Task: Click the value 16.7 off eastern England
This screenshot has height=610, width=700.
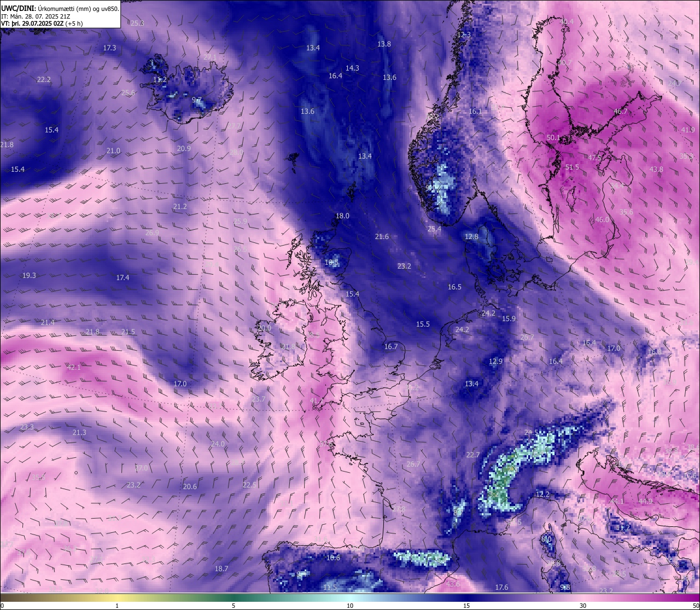Action: click(391, 347)
